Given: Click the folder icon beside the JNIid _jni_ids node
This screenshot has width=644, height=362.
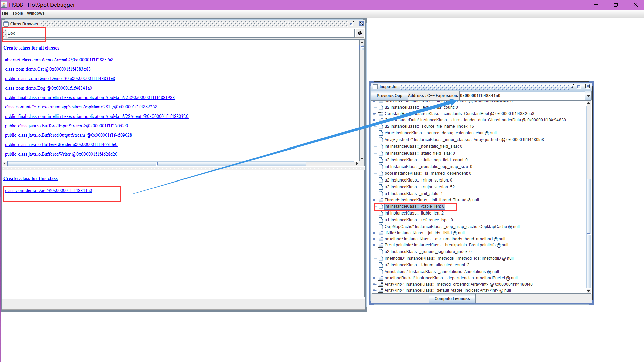Looking at the screenshot, I should click(381, 233).
